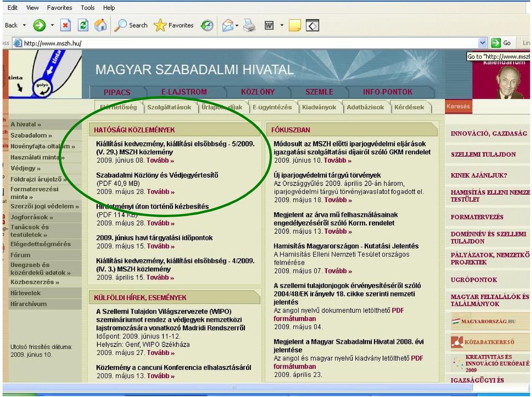
Task: Open 'A hivatal' sidebar link
Action: tap(26, 124)
